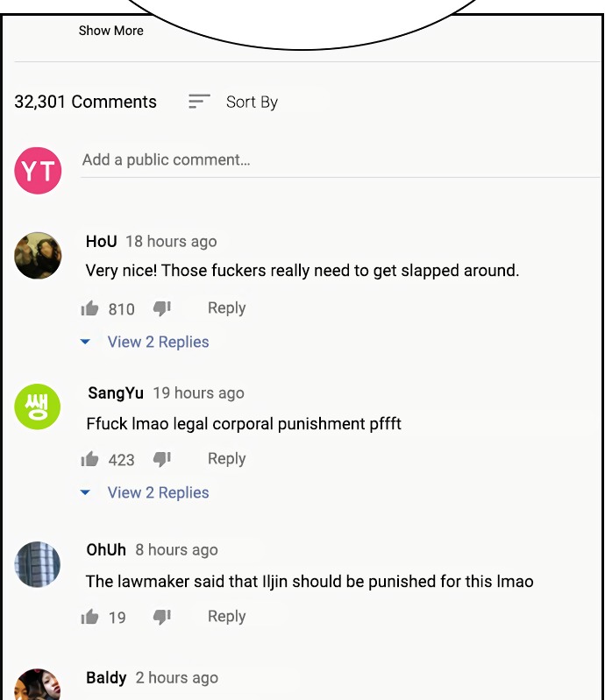Expand View 2 Replies under SangYu's comment
Viewport: 605px width, 700px height.
click(x=158, y=493)
